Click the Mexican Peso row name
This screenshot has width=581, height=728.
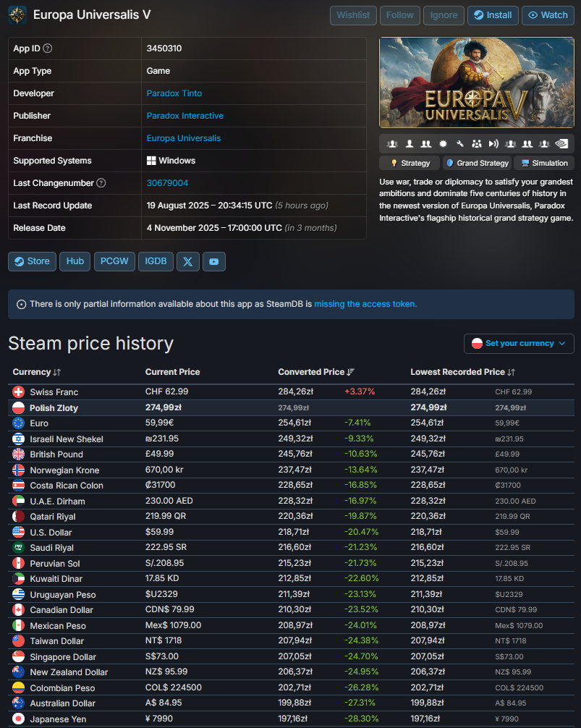[58, 625]
